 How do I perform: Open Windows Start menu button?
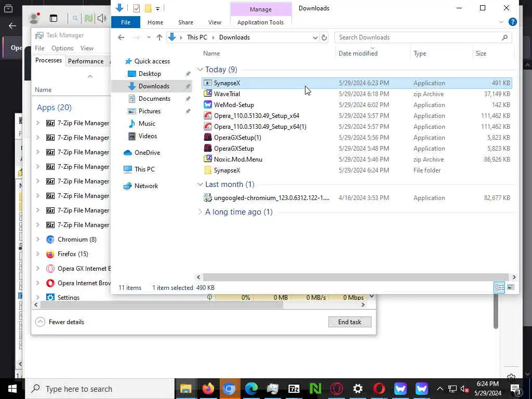[x=12, y=389]
